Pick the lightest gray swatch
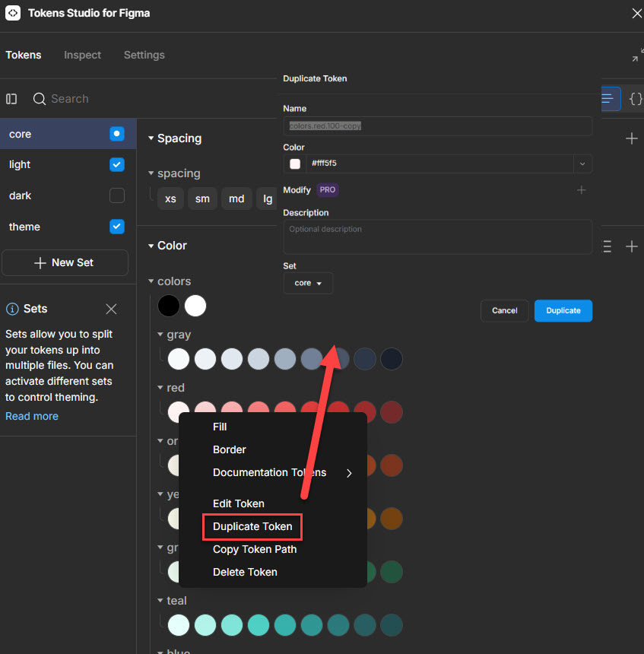644x654 pixels. click(x=179, y=359)
